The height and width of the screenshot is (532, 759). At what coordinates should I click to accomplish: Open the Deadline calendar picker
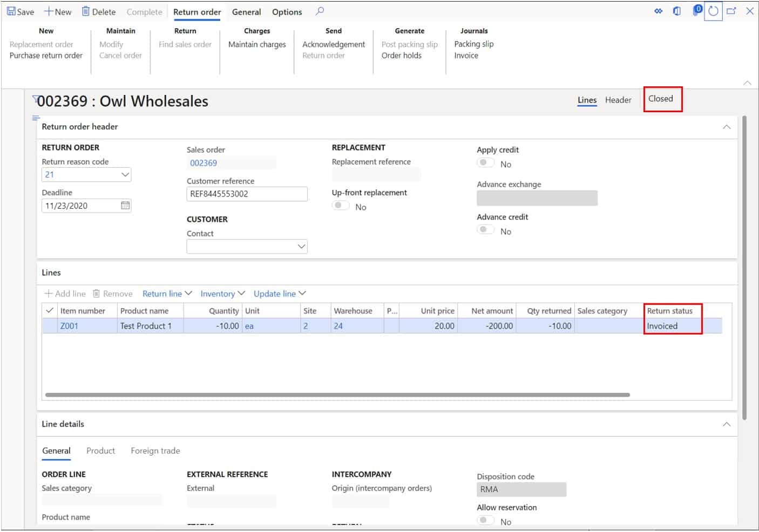coord(125,205)
